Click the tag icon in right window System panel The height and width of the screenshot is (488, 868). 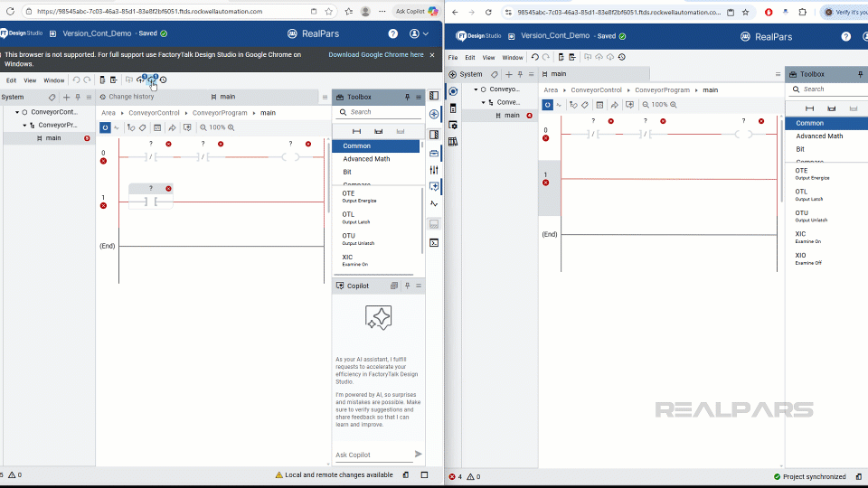coord(495,74)
